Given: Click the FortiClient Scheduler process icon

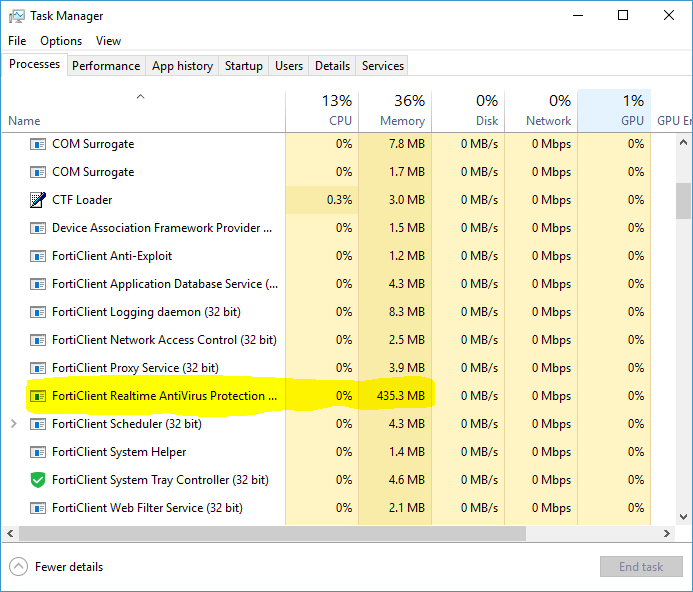Looking at the screenshot, I should click(x=38, y=424).
